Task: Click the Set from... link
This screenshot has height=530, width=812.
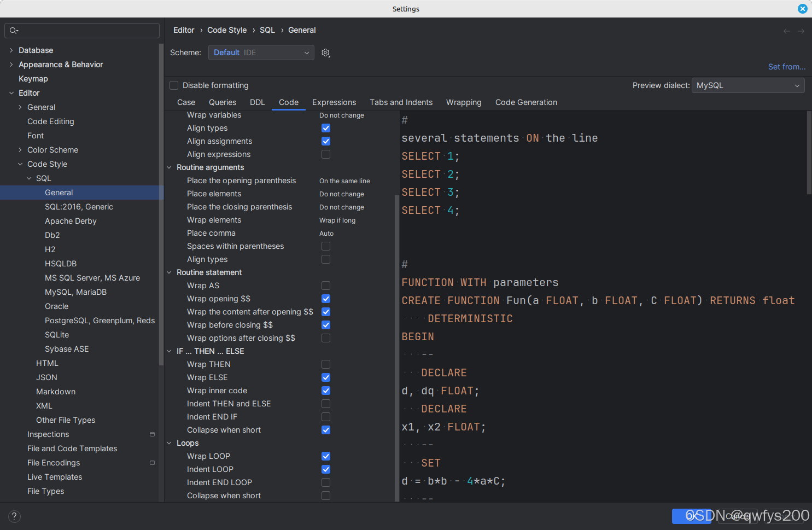Action: click(x=787, y=67)
